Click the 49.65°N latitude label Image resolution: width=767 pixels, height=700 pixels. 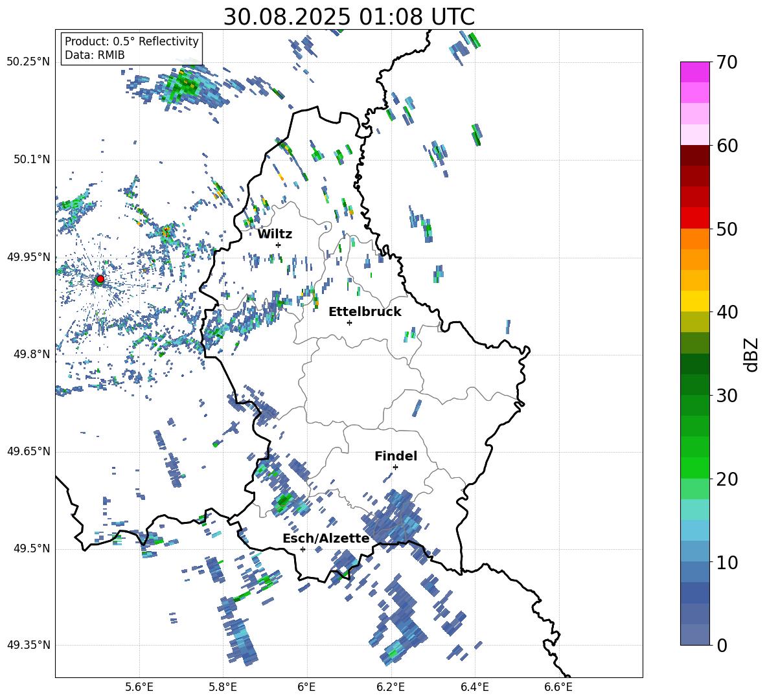pos(28,451)
